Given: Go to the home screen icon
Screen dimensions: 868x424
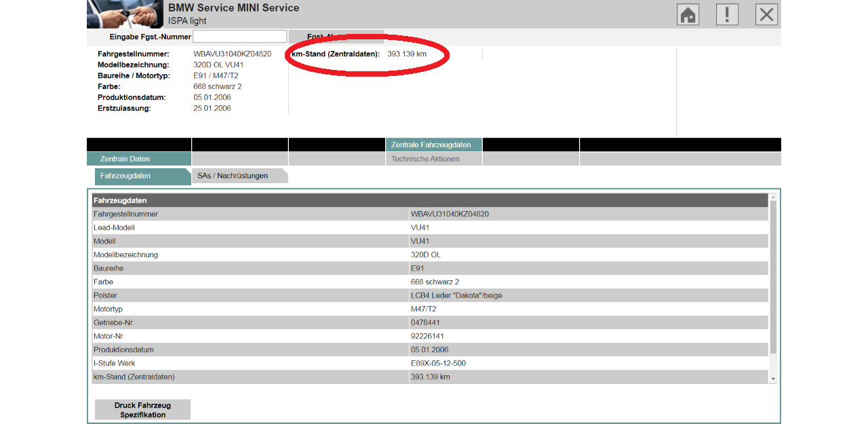Looking at the screenshot, I should (x=688, y=14).
